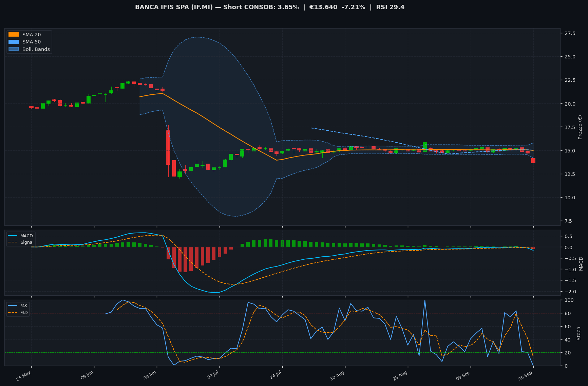
Task: Click the Stoch axis label
Action: (x=579, y=333)
